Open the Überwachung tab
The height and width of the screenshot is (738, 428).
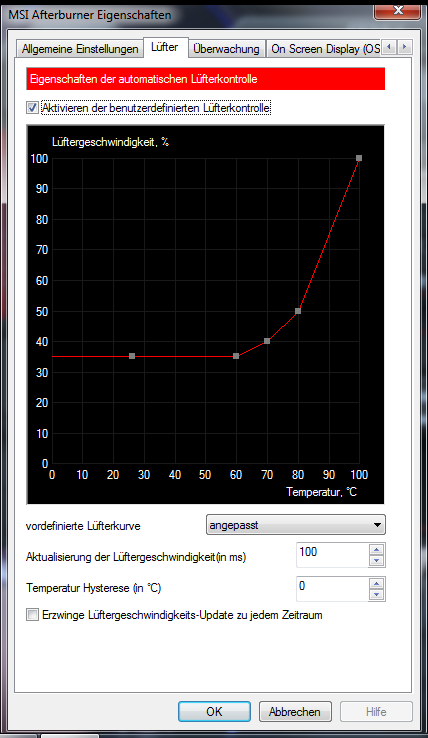pos(226,49)
